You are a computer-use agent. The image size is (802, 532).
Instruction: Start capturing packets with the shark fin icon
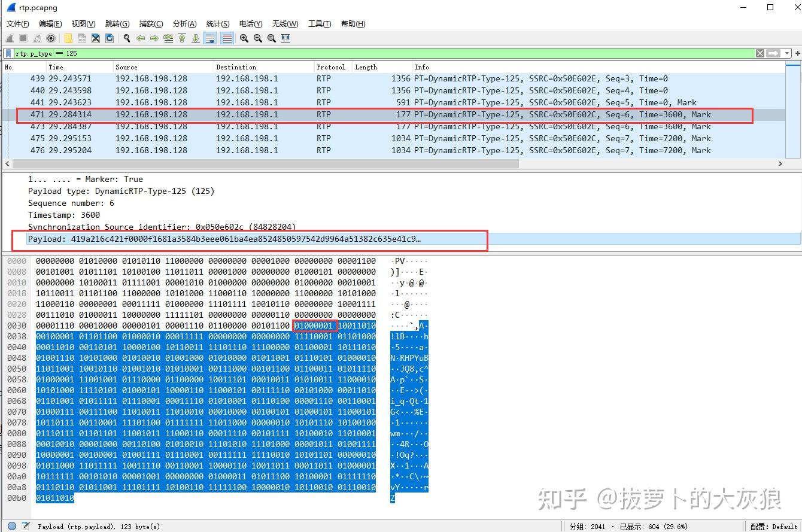(10, 38)
